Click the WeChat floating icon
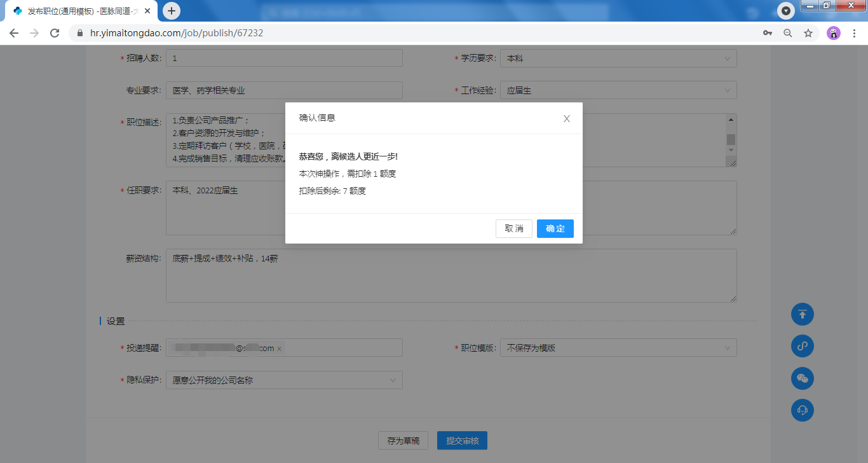The width and height of the screenshot is (868, 463). tap(802, 379)
